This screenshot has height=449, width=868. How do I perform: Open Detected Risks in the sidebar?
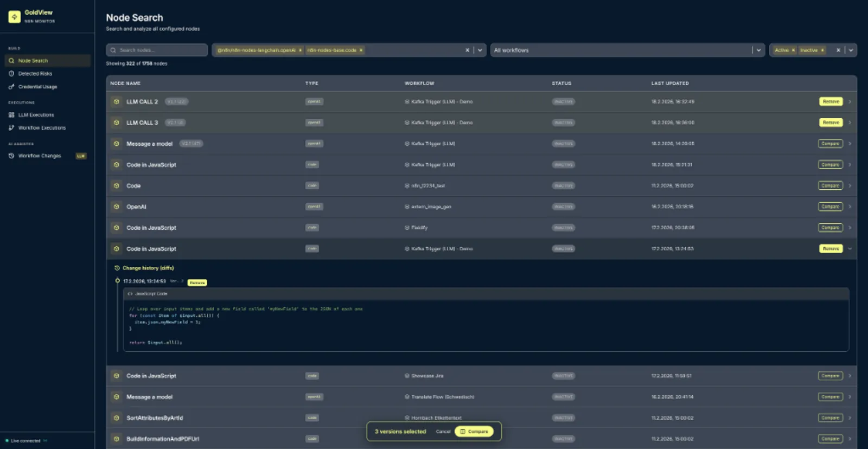click(35, 74)
